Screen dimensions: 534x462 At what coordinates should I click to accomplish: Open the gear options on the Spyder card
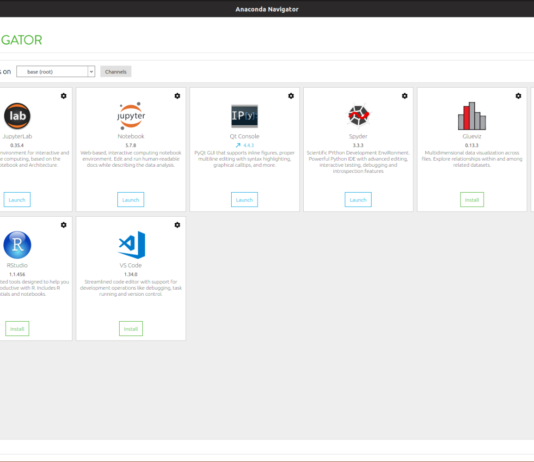click(x=405, y=96)
